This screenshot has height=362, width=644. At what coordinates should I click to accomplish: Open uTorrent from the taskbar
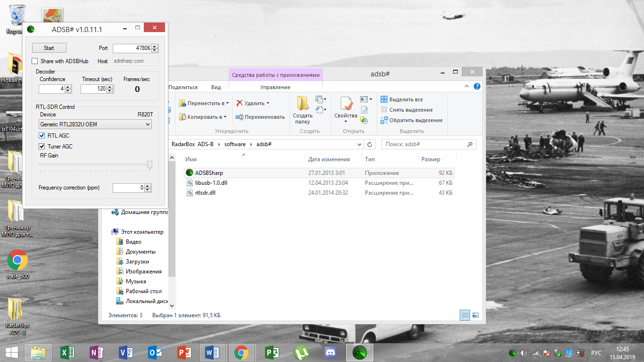pyautogui.click(x=301, y=352)
